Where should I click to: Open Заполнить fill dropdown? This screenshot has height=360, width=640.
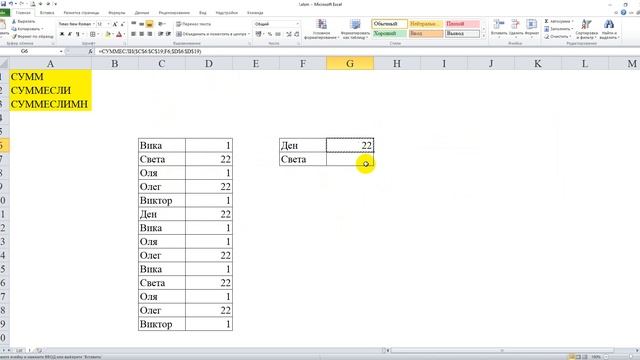coord(558,29)
